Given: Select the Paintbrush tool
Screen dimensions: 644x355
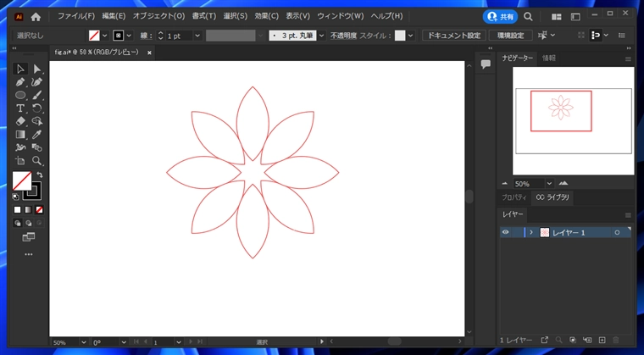Looking at the screenshot, I should coord(37,96).
